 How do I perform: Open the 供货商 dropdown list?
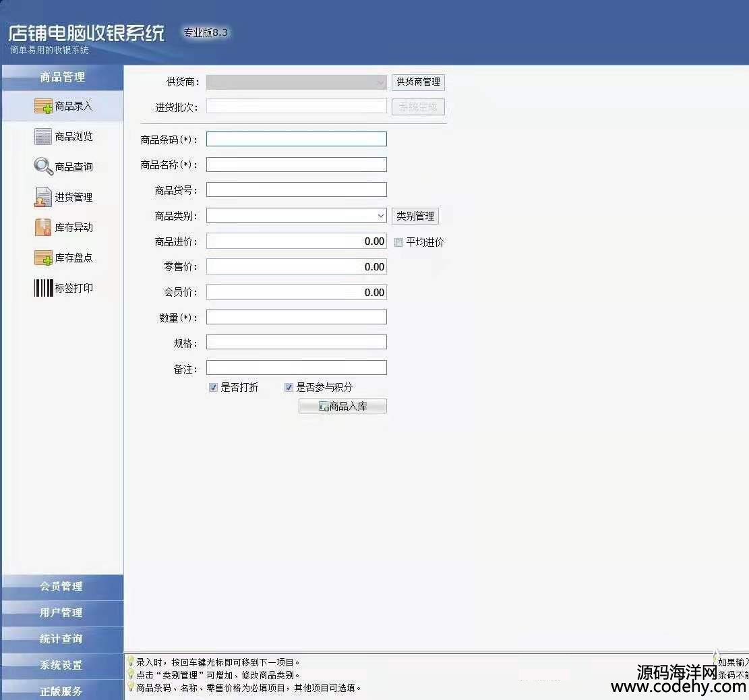coord(381,82)
